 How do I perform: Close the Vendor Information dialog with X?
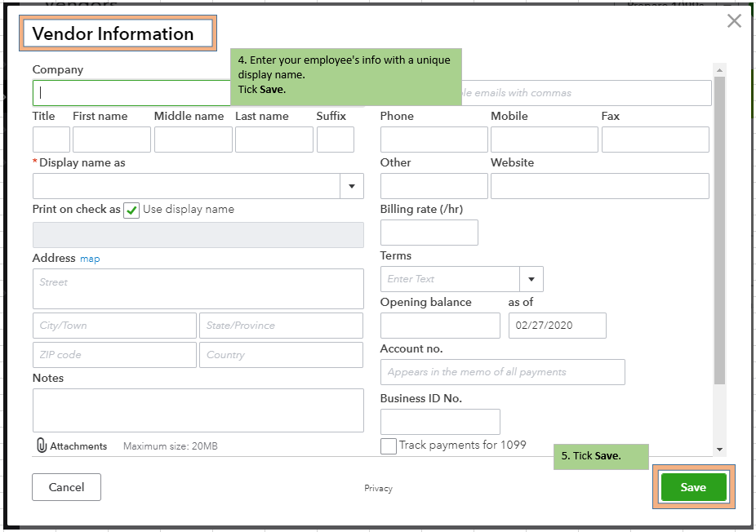734,20
